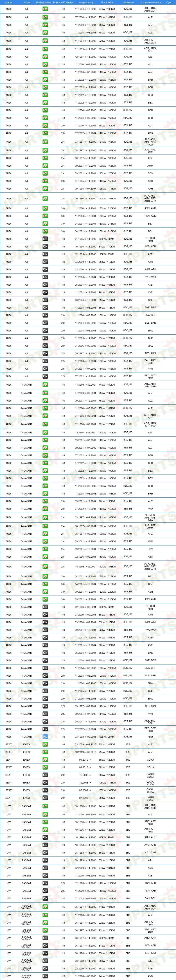This screenshot has width=176, height=980.
Task: Select the date cell 06.2009 -> 09.2010
Action: click(x=85, y=752)
